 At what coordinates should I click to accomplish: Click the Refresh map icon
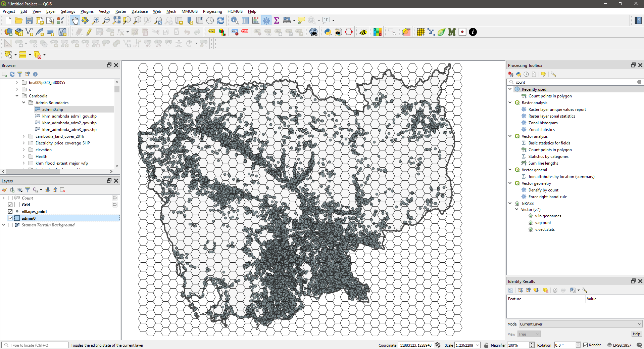tap(220, 20)
